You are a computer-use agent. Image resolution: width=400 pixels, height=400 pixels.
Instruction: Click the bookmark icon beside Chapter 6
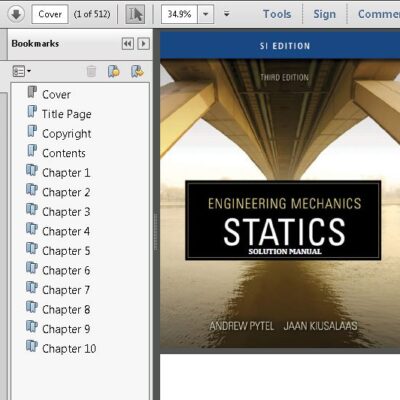click(x=32, y=268)
